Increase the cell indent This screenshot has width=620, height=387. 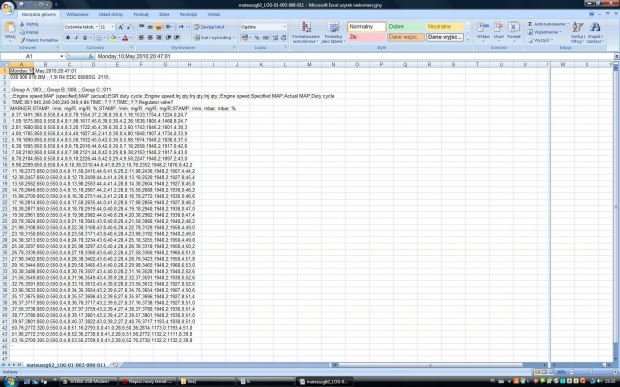[177, 38]
